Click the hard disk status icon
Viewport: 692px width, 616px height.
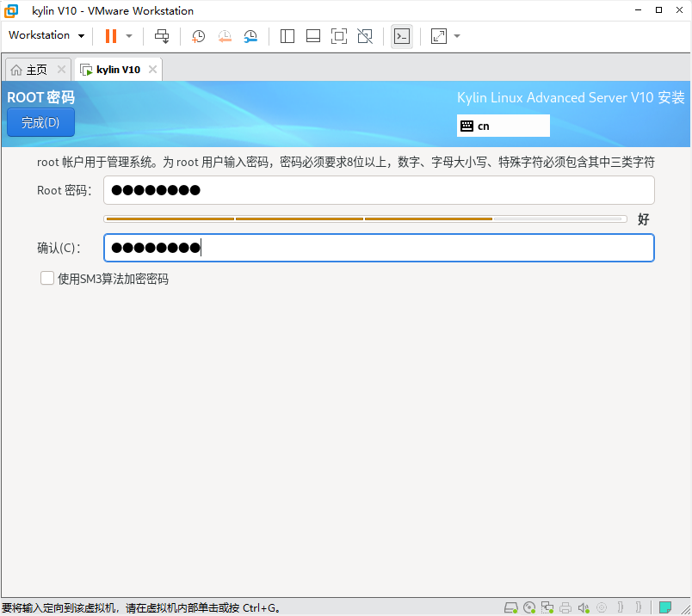coord(510,607)
